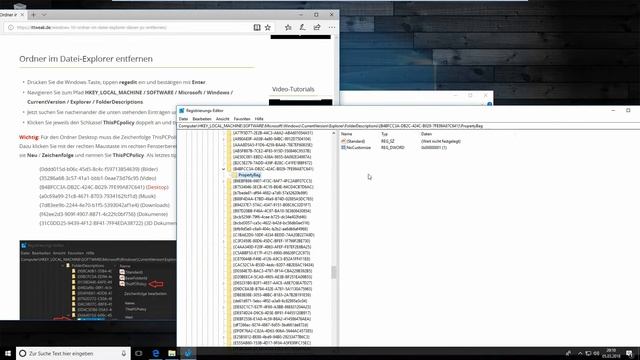Select the {B4BFCC3A-DB2C-424C-B029-7FE99A87C641} tree key
The height and width of the screenshot is (360, 640).
pyautogui.click(x=273, y=169)
